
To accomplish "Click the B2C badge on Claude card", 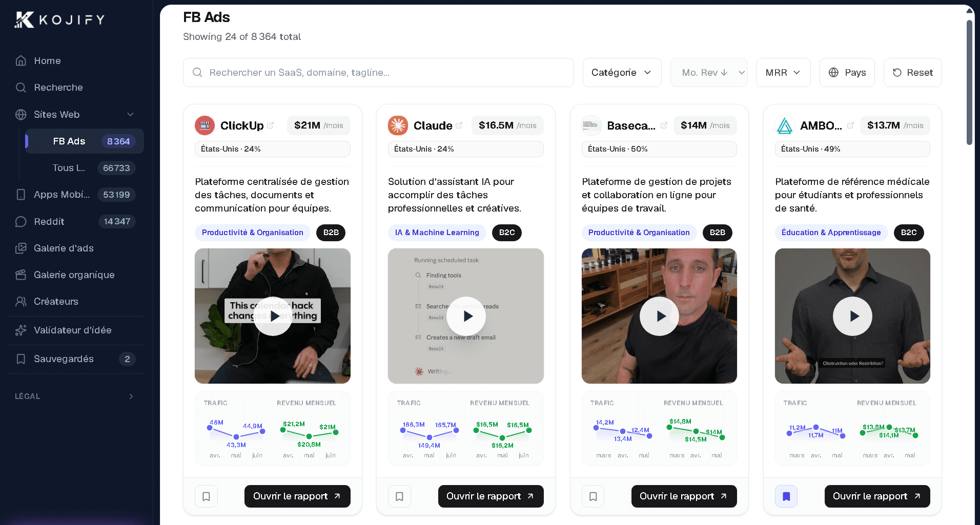I will point(507,233).
